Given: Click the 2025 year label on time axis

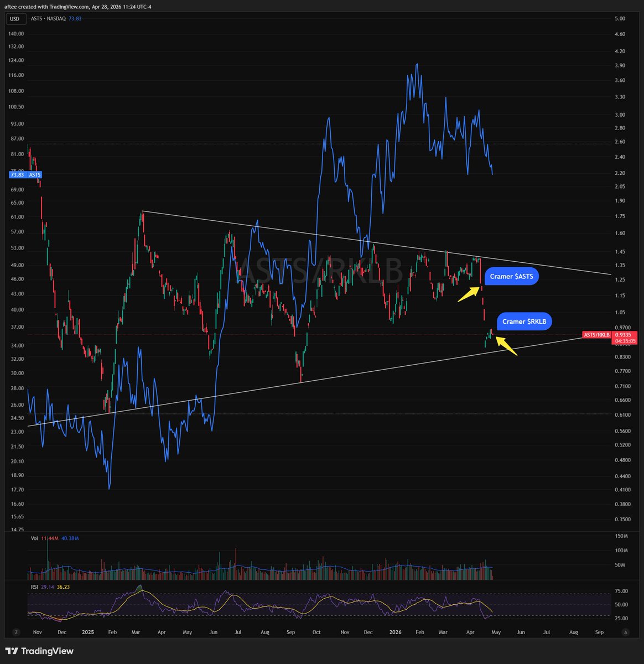Looking at the screenshot, I should 87,632.
